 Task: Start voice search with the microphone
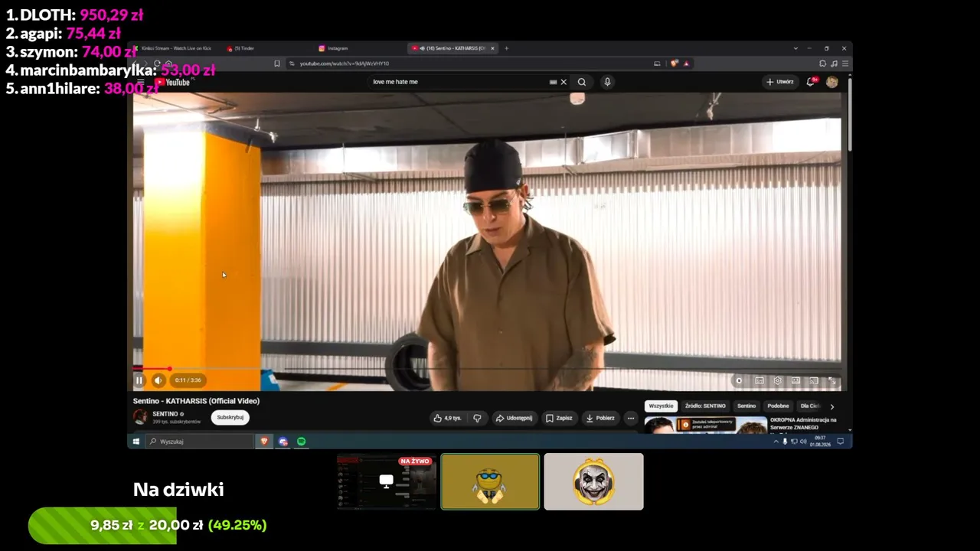(x=607, y=82)
